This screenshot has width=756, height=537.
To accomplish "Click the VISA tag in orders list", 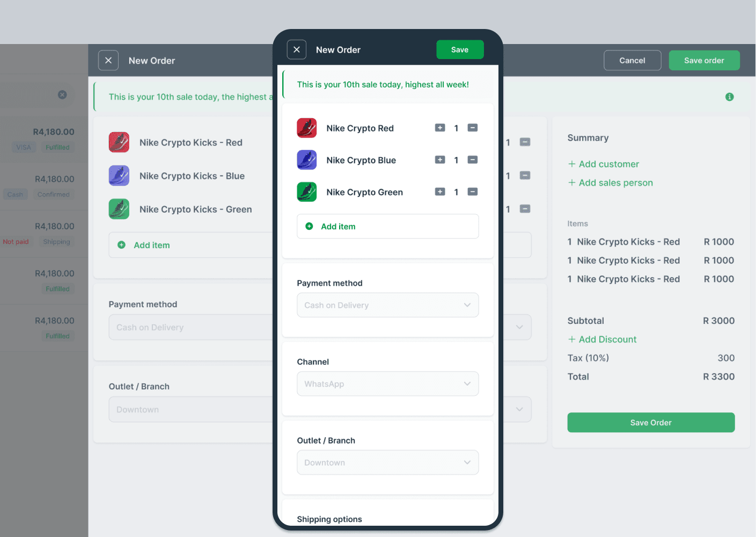I will point(24,147).
